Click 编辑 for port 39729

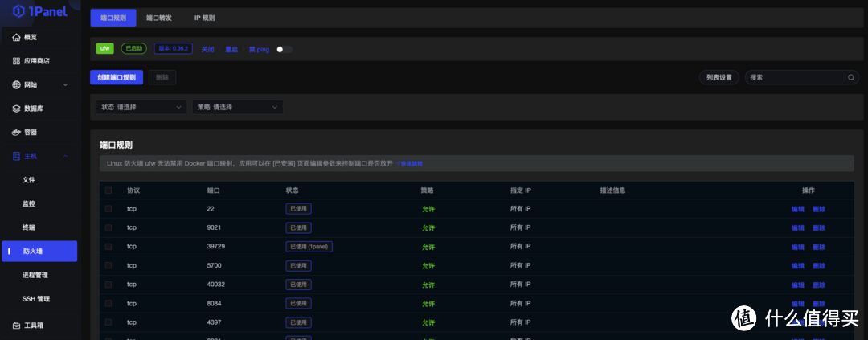[x=798, y=247]
